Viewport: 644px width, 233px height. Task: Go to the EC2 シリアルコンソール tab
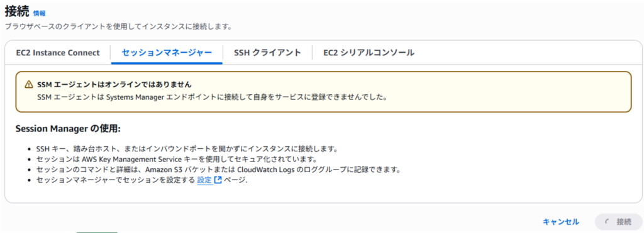point(369,53)
